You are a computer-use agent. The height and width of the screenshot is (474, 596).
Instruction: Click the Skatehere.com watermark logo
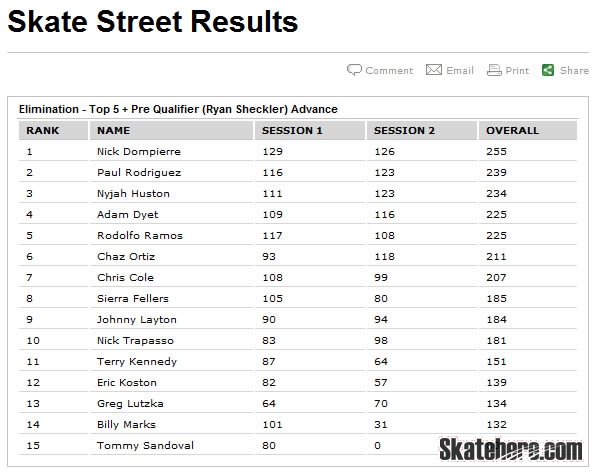coord(510,450)
